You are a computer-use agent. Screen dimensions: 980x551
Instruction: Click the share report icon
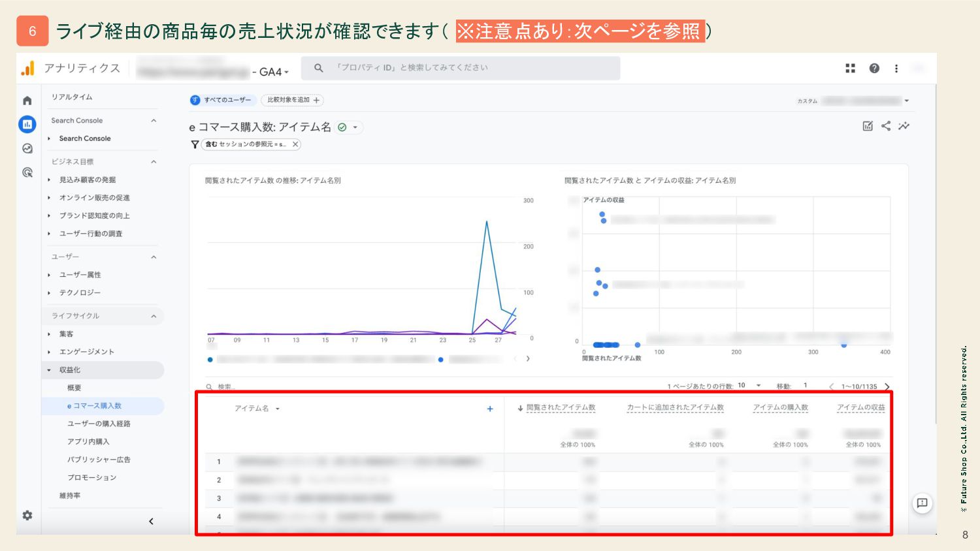886,126
